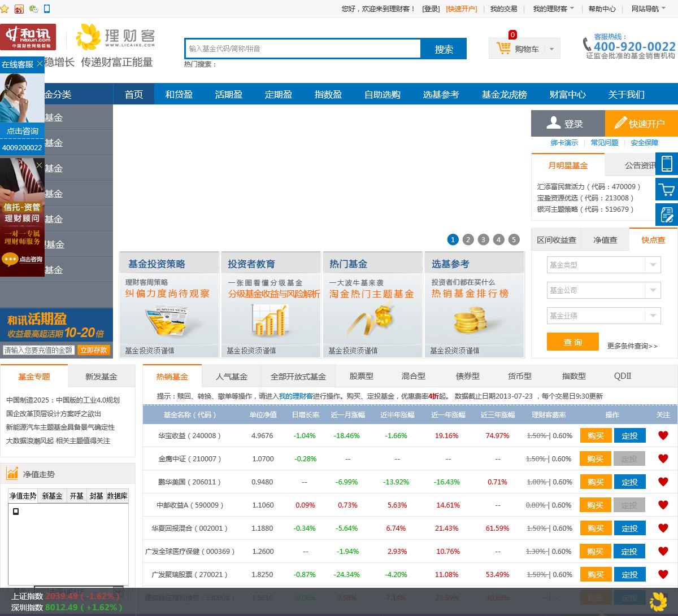Click the sunflower icon at bottom right

[x=658, y=602]
